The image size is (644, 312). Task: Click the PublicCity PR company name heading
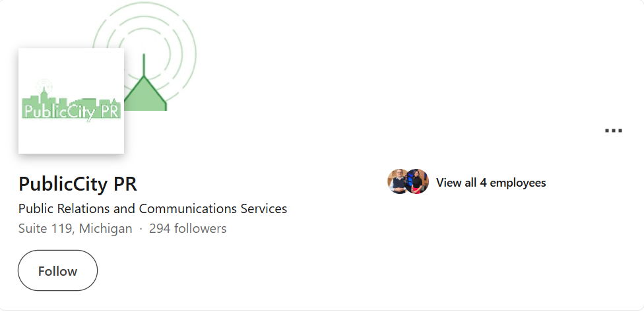[78, 184]
